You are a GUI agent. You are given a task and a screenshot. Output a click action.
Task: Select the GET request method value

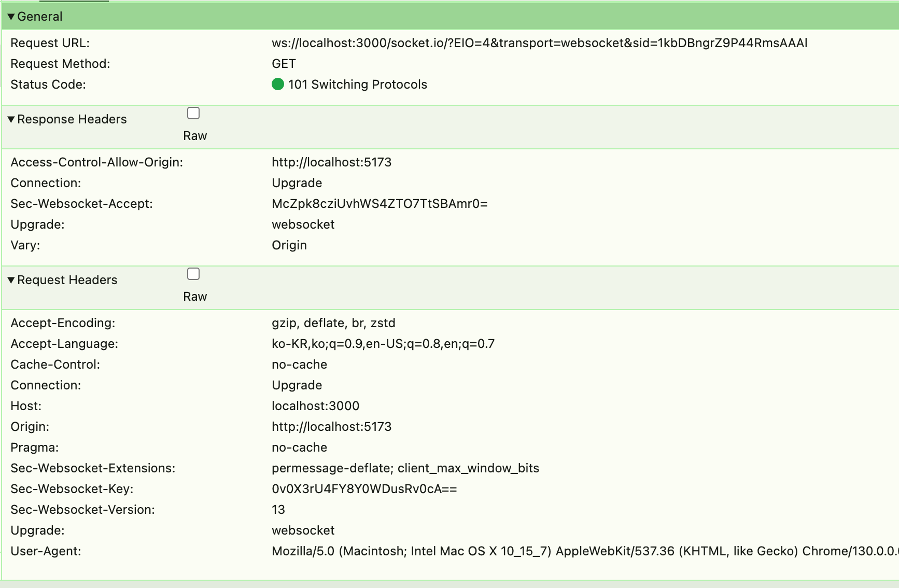click(x=284, y=64)
